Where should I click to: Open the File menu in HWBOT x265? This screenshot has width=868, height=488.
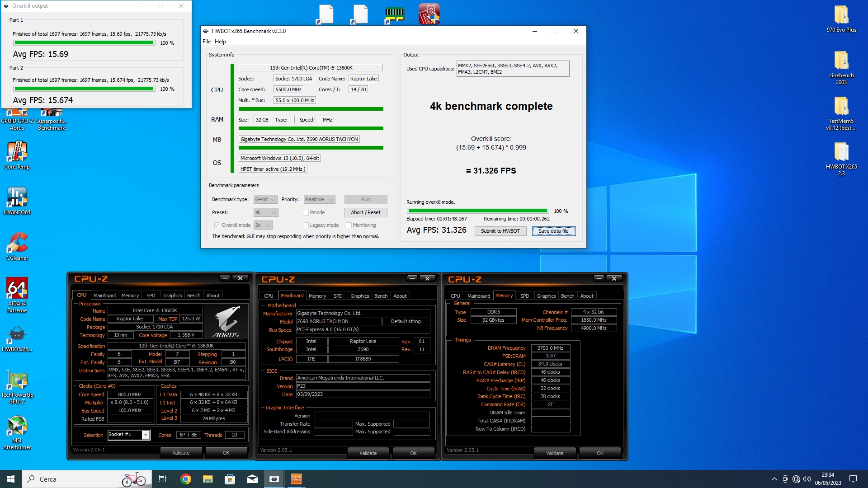tap(207, 42)
